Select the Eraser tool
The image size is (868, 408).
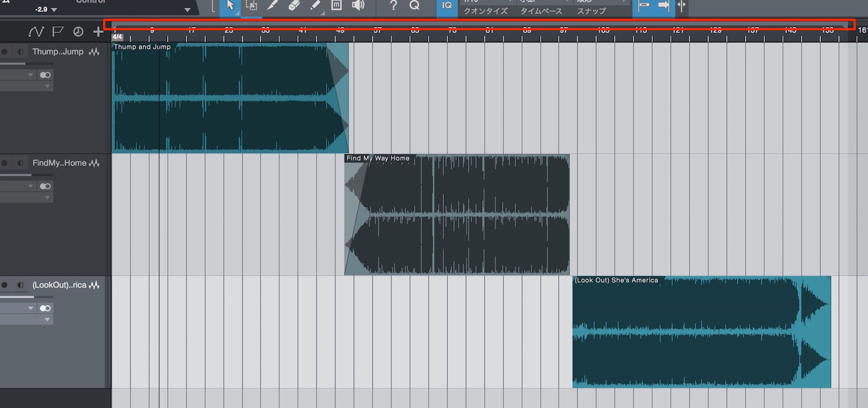pyautogui.click(x=294, y=6)
